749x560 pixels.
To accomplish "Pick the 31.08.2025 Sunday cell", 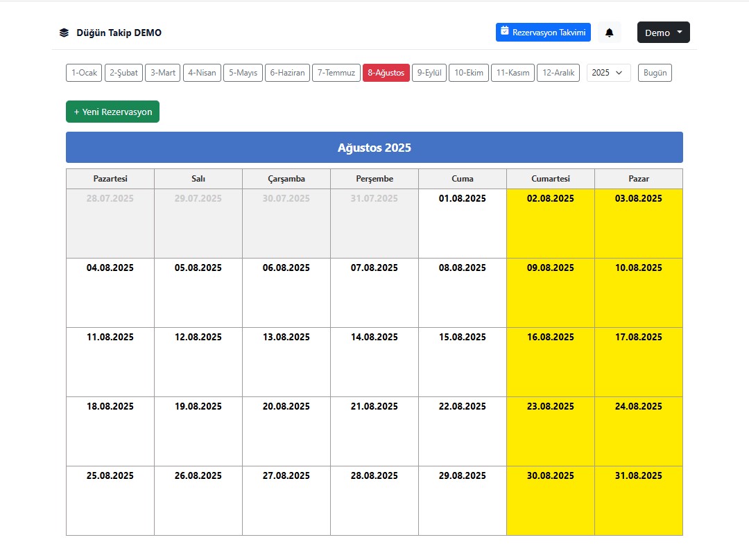I will tap(638, 500).
